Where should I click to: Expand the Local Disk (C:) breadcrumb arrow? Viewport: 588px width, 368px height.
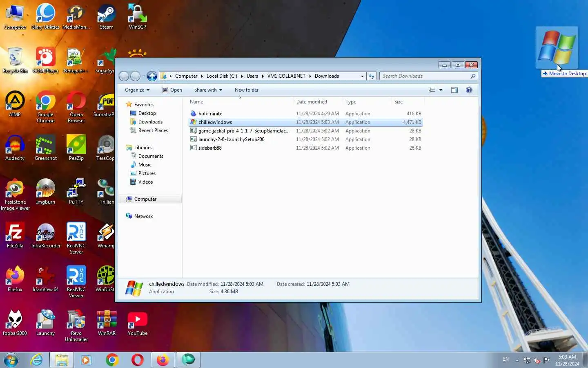pos(242,76)
